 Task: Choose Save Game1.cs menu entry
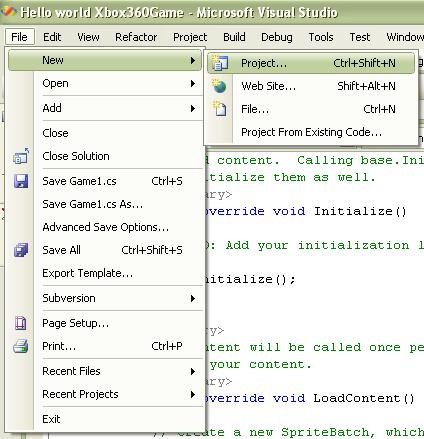(x=105, y=181)
